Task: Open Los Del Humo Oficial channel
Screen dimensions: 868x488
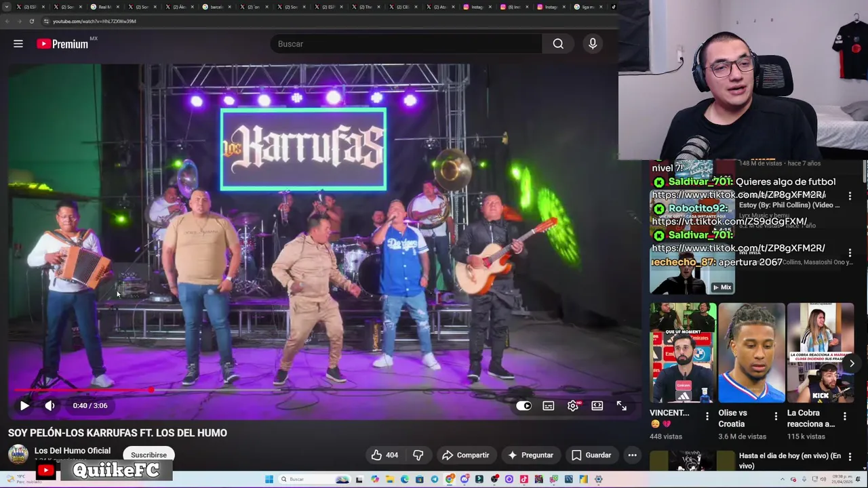Action: 73,450
